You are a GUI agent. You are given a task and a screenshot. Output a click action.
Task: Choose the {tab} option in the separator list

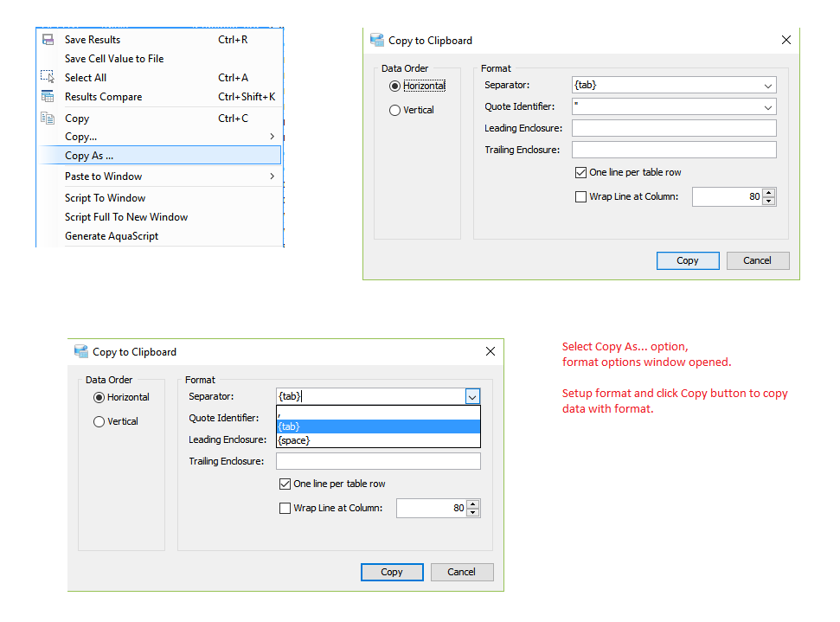coord(378,426)
